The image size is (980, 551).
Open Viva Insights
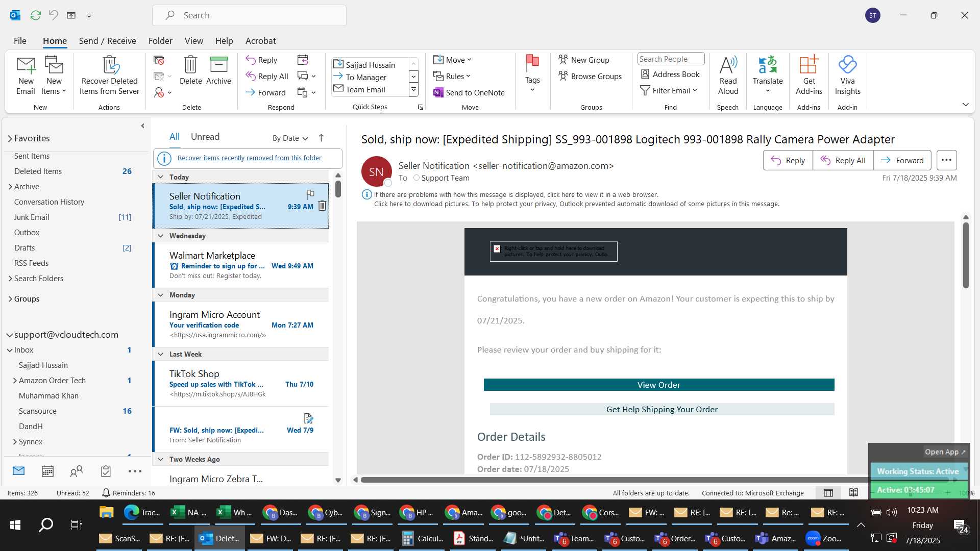pos(847,76)
